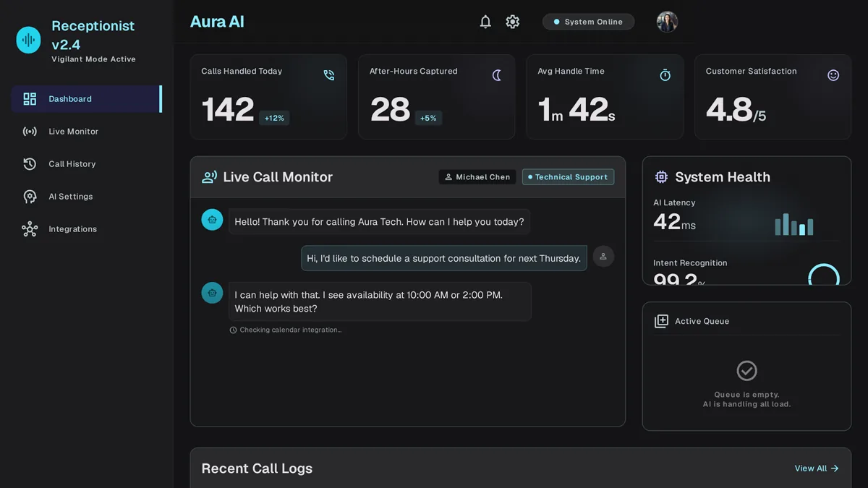Click the 4.8/5 satisfaction score
The image size is (868, 488).
pyautogui.click(x=736, y=110)
